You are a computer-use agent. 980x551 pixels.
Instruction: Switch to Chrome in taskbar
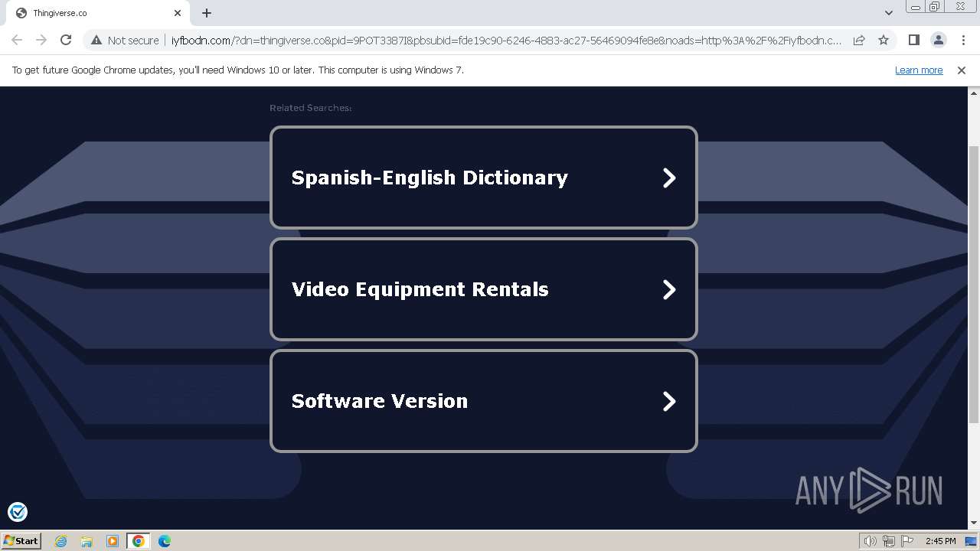(x=139, y=541)
